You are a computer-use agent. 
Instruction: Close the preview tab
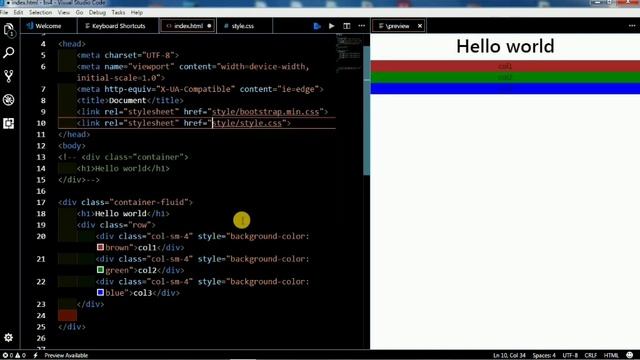(420, 26)
